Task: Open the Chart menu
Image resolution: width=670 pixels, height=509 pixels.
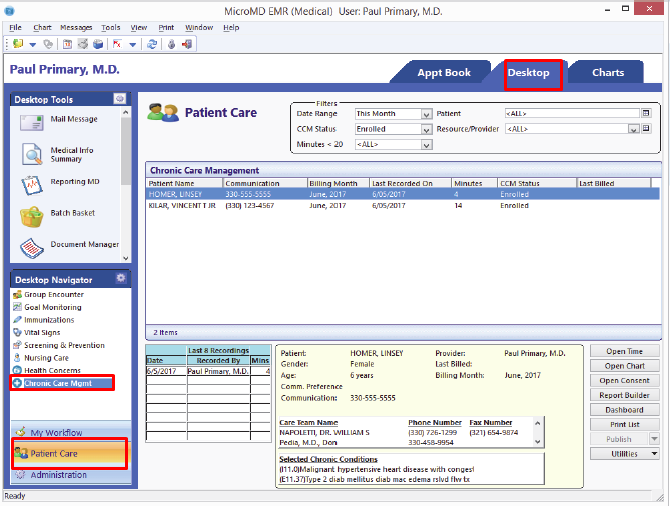Action: pyautogui.click(x=42, y=27)
